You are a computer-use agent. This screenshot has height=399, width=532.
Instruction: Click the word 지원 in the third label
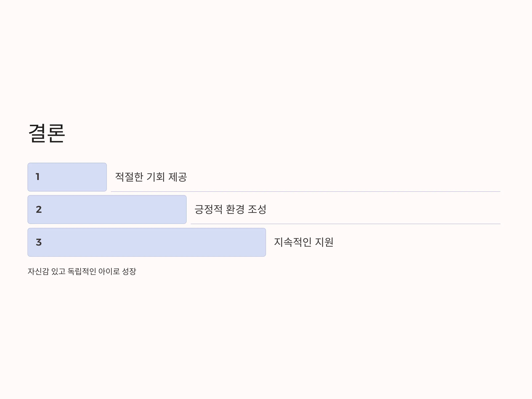click(324, 242)
